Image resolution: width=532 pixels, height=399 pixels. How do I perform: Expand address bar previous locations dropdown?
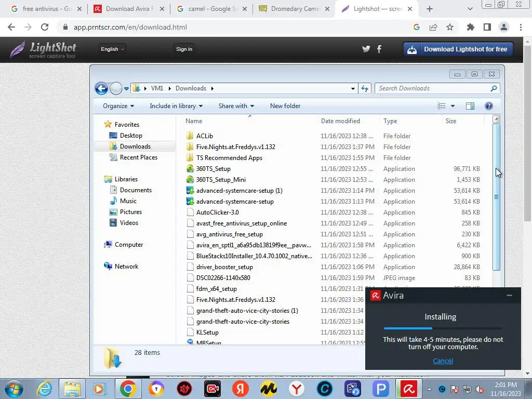353,88
